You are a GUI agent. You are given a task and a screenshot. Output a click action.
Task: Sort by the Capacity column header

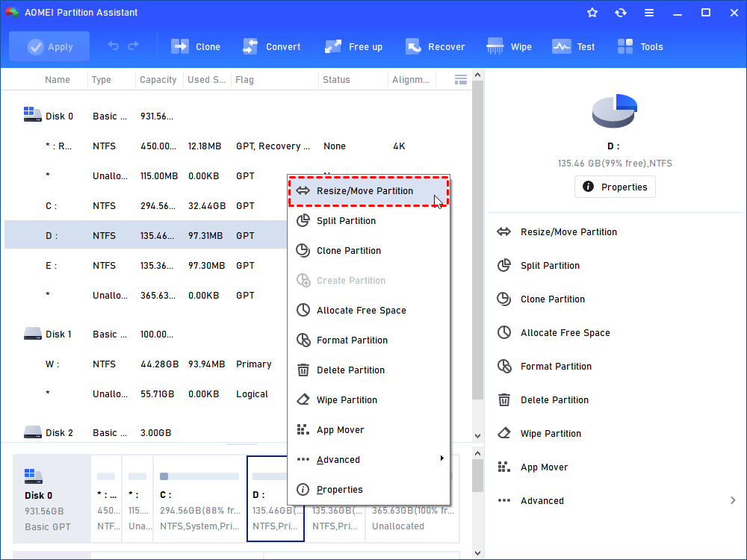pos(158,80)
